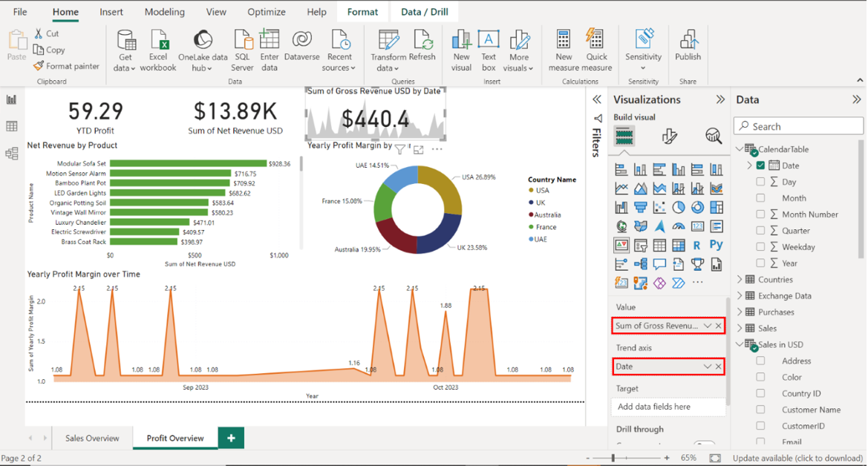Image resolution: width=868 pixels, height=466 pixels.
Task: Open dropdown for Trend axis Date field
Action: click(708, 367)
